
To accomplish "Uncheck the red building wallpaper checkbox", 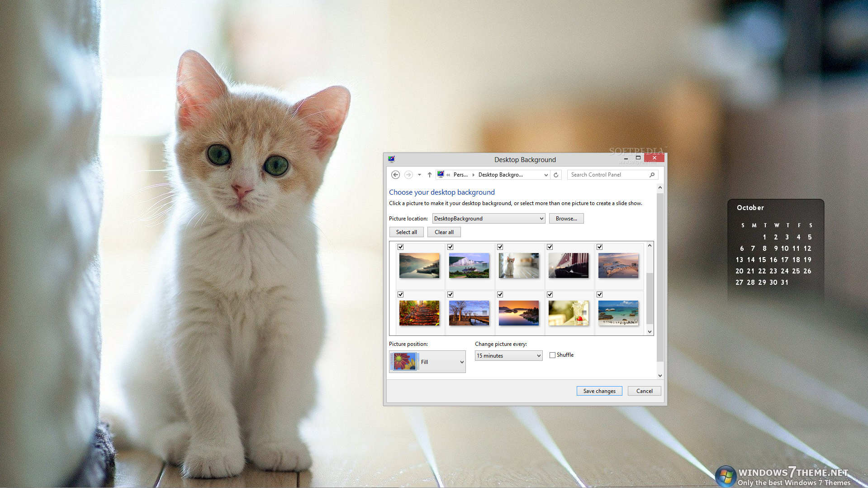I will coord(550,247).
